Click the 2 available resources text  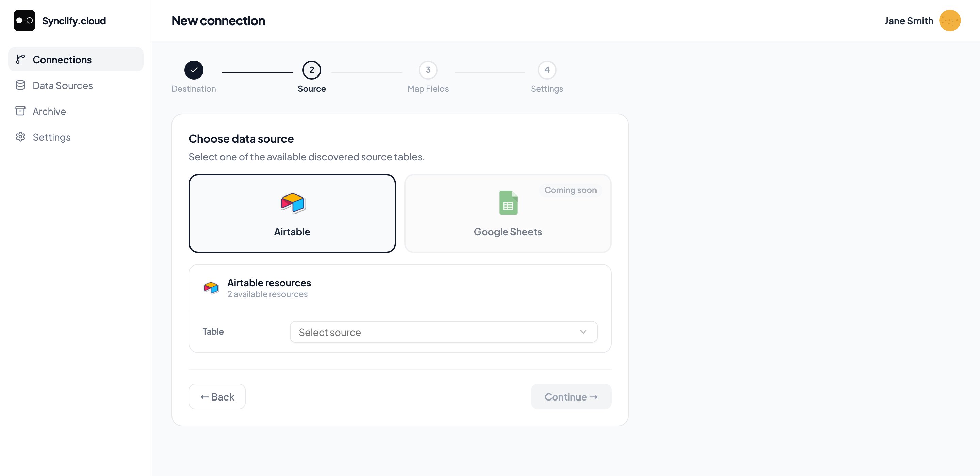(267, 294)
